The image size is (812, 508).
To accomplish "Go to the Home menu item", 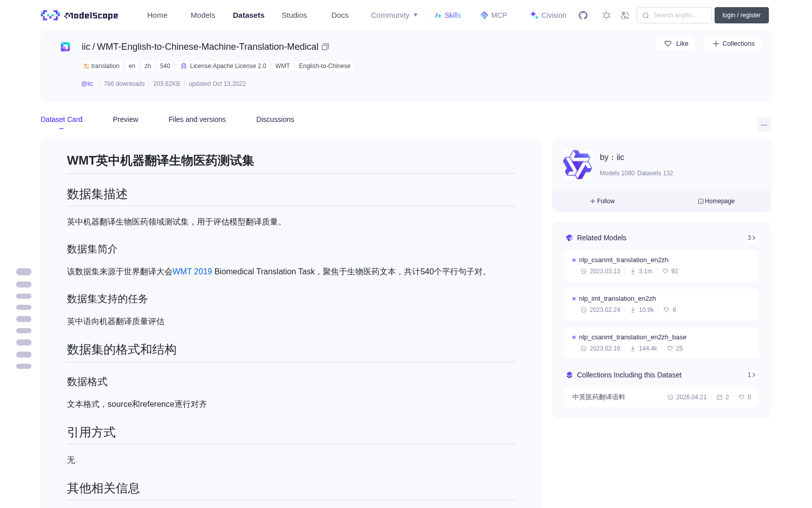I will coord(157,15).
